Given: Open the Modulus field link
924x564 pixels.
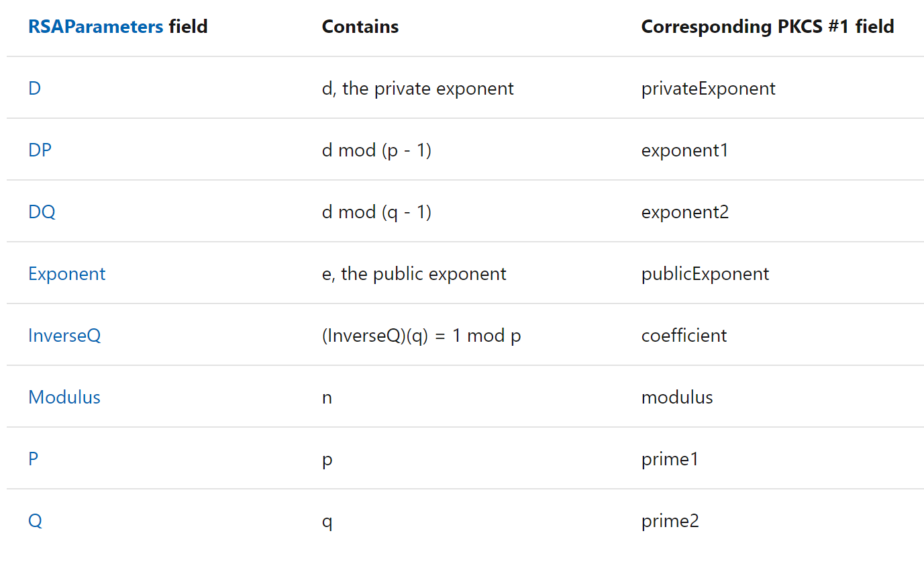Looking at the screenshot, I should click(64, 397).
